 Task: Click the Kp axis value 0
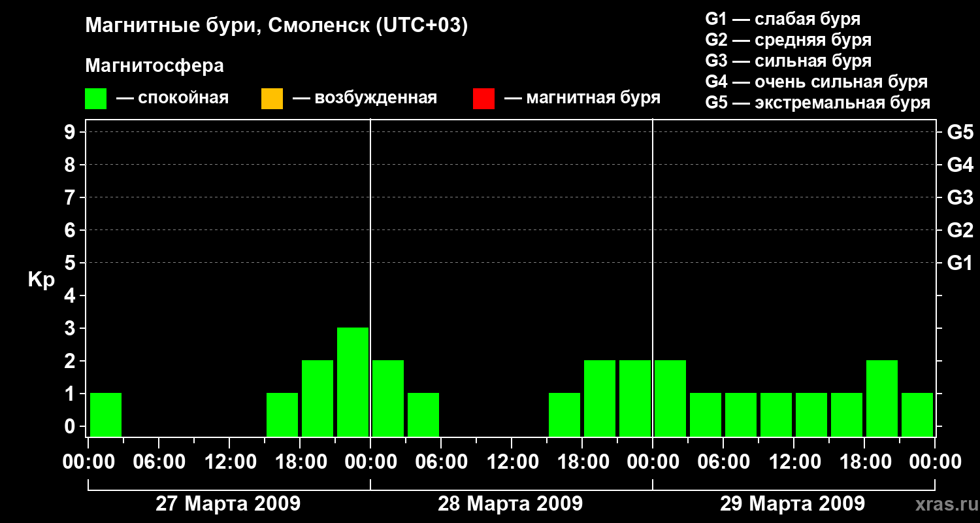click(x=70, y=426)
